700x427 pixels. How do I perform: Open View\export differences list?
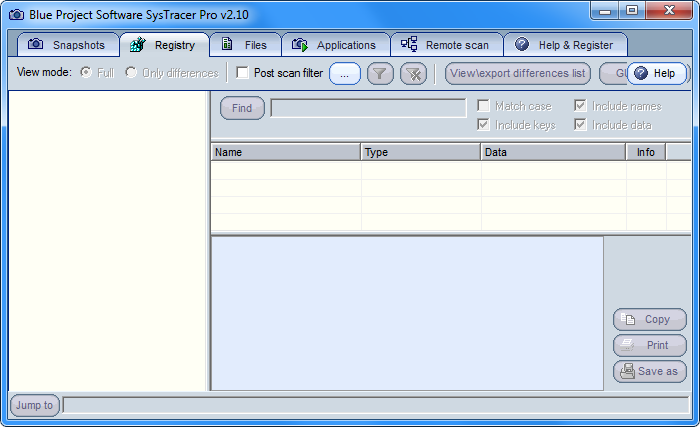(x=517, y=74)
